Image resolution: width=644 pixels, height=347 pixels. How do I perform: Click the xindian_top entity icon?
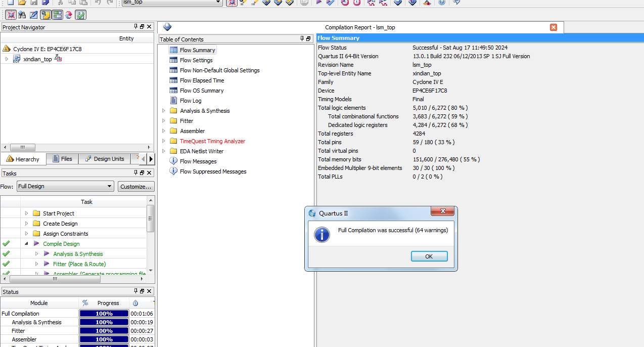pyautogui.click(x=17, y=59)
